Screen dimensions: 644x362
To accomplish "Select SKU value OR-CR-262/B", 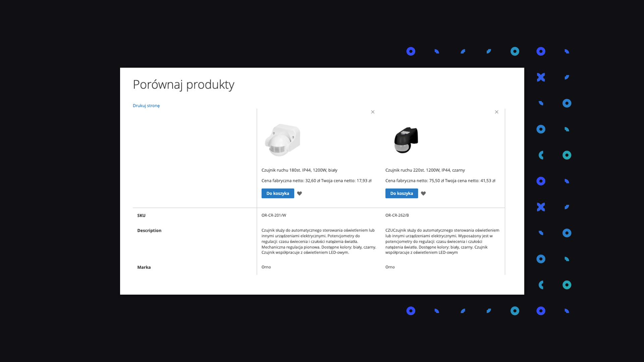I will coord(397,216).
